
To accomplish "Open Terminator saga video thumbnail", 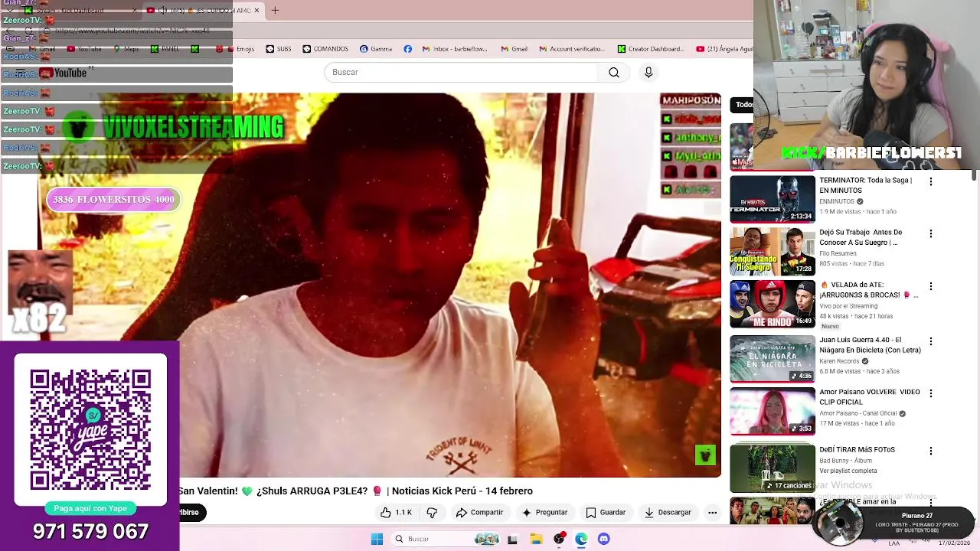I will (772, 199).
